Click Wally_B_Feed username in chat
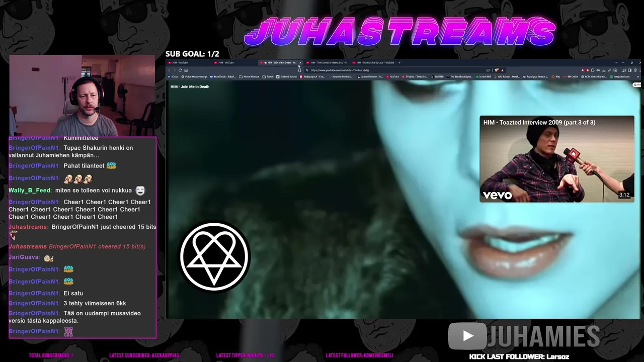 pos(30,191)
